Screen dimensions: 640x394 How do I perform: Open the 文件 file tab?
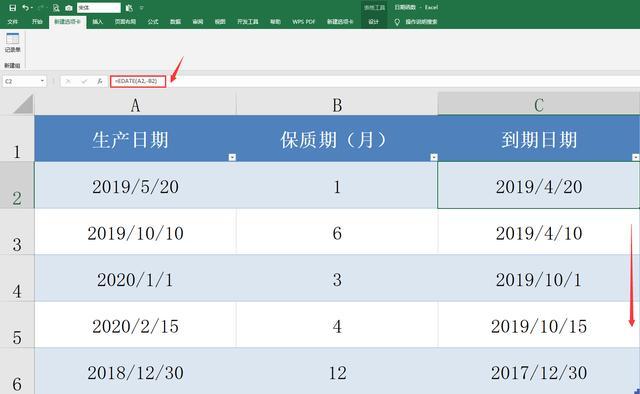13,22
